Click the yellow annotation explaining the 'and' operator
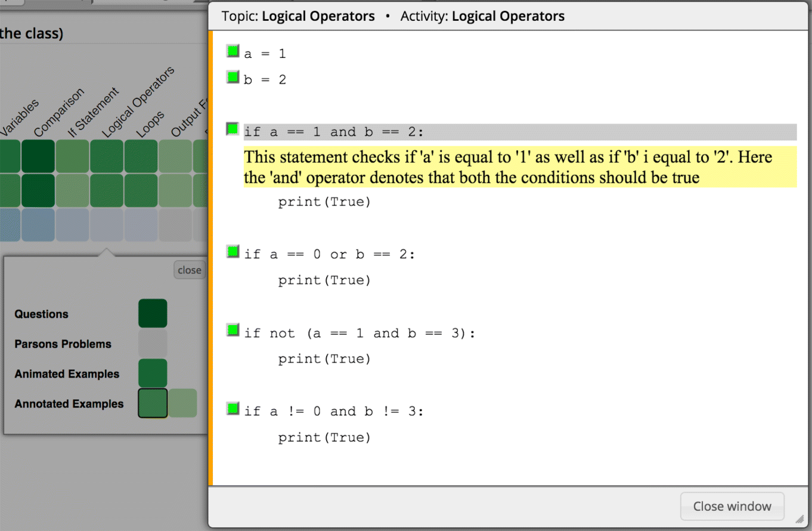Image resolution: width=812 pixels, height=531 pixels. [520, 167]
